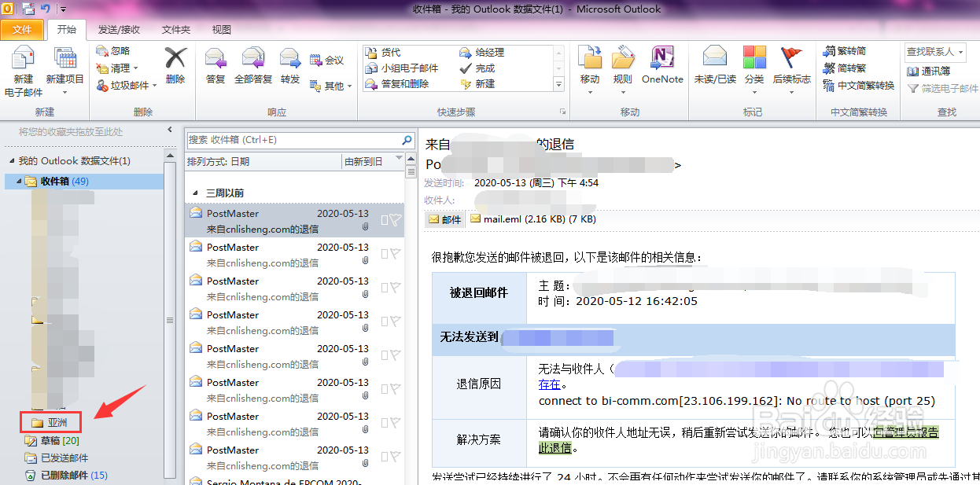The image size is (980, 485).
Task: Open the File (文件) tab
Action: 22,30
